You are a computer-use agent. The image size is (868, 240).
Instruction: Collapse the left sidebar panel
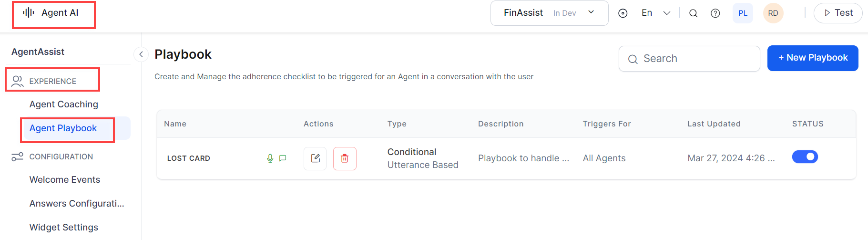pos(141,54)
